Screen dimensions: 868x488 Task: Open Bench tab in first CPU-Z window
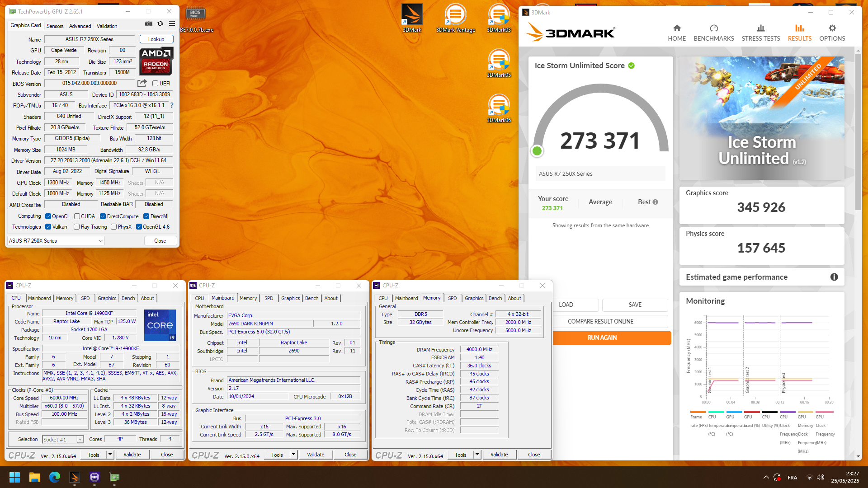[128, 298]
